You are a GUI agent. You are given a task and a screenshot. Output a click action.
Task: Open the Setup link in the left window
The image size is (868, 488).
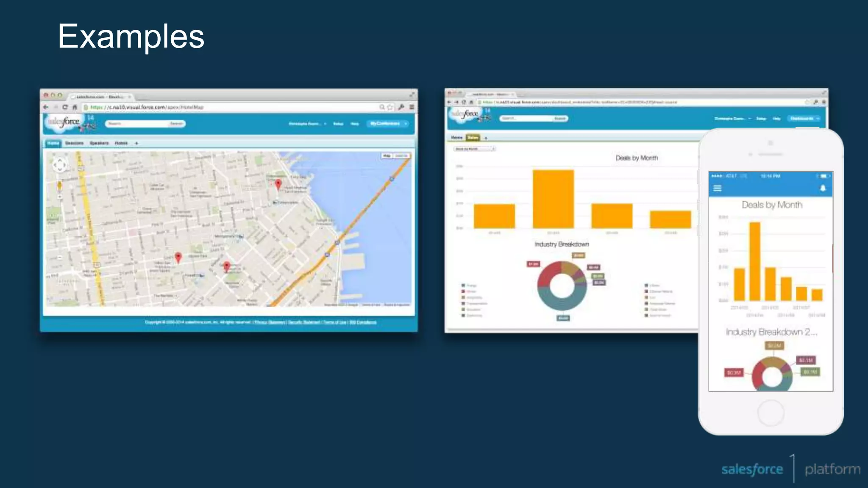pyautogui.click(x=338, y=124)
